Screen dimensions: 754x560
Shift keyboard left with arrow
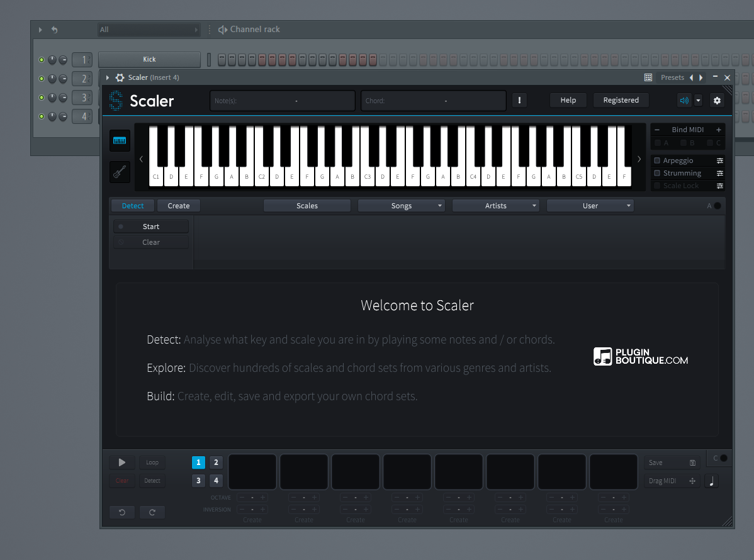point(142,159)
